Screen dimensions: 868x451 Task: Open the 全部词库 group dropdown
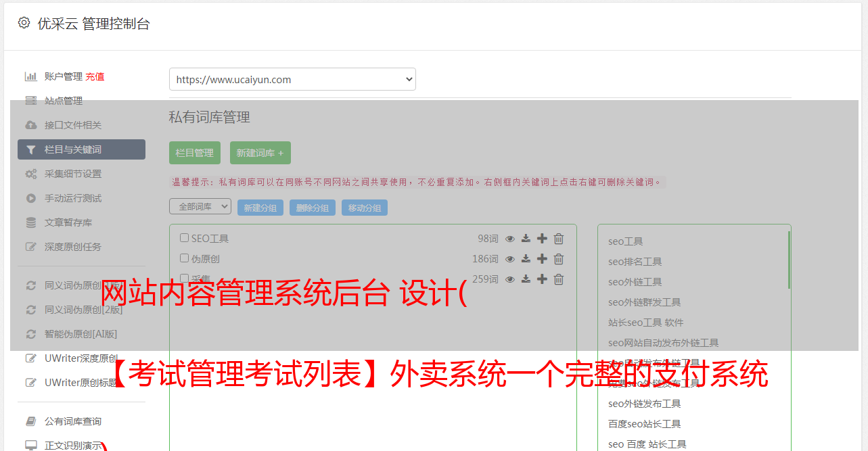tap(200, 207)
